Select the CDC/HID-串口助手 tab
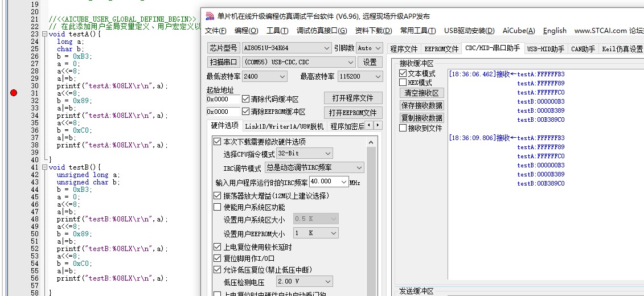Image resolution: width=644 pixels, height=296 pixels. (x=493, y=48)
